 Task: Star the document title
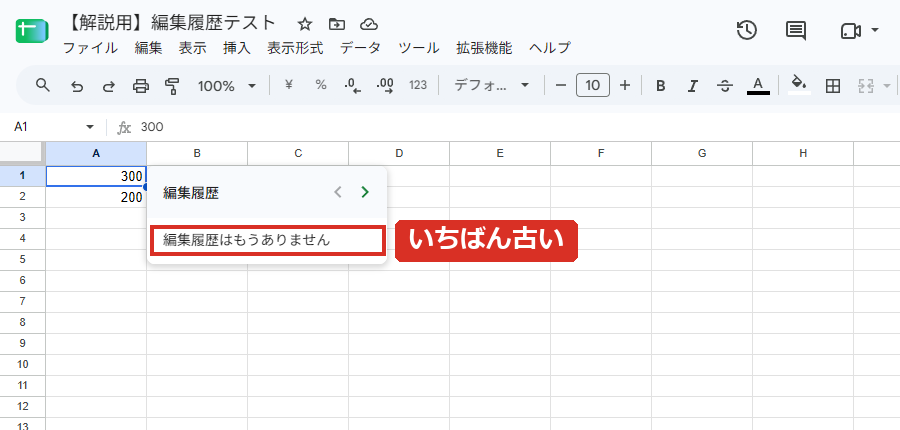[305, 24]
